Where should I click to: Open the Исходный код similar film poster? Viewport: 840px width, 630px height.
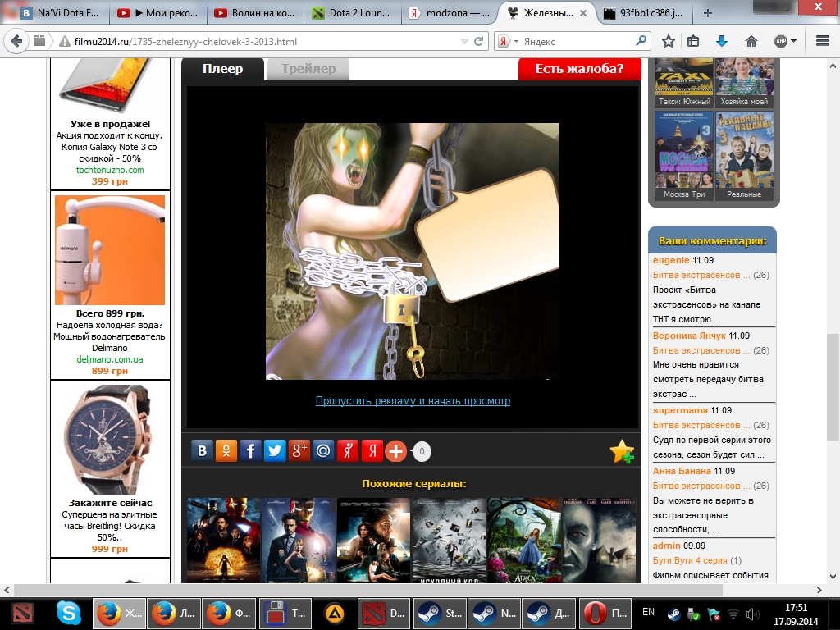point(449,540)
